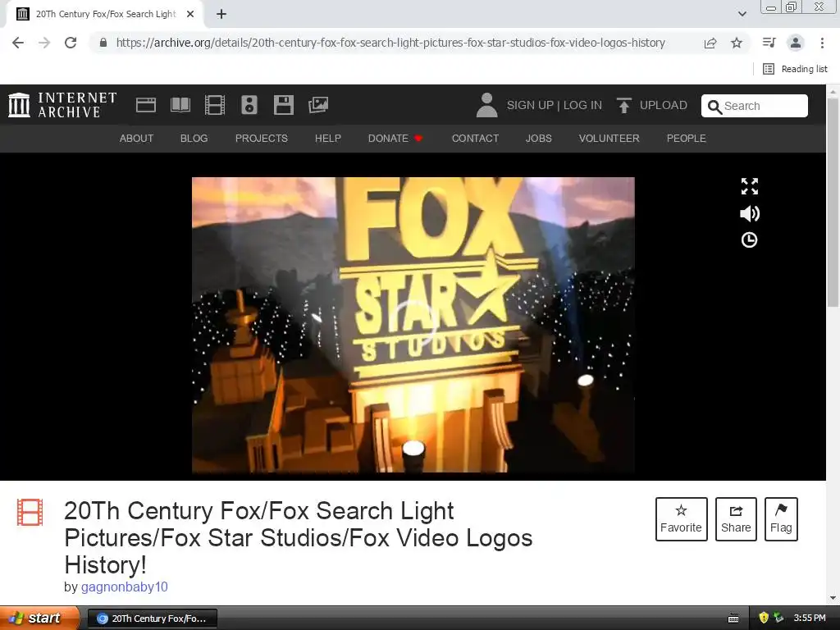Viewport: 840px width, 630px height.
Task: Open a new tab with the plus button
Action: click(x=221, y=15)
